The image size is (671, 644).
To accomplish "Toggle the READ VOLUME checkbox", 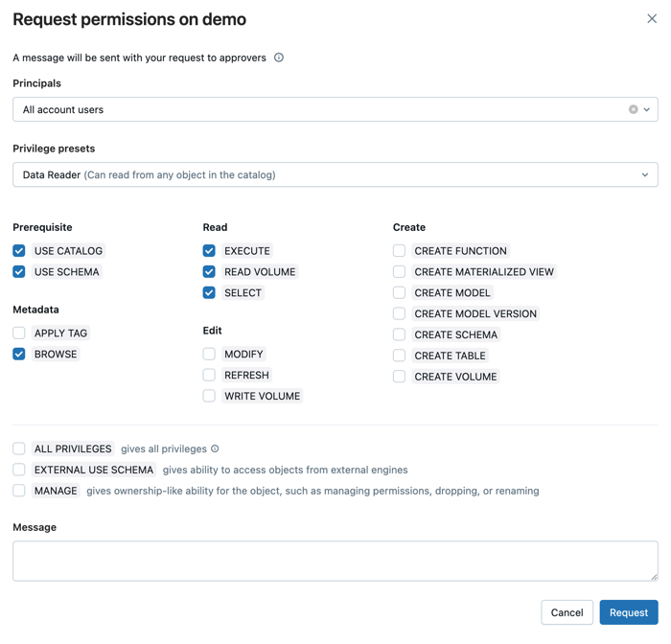I will coord(209,272).
